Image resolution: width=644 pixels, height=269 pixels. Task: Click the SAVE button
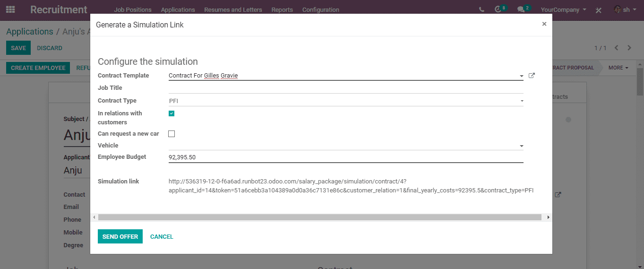pyautogui.click(x=18, y=48)
